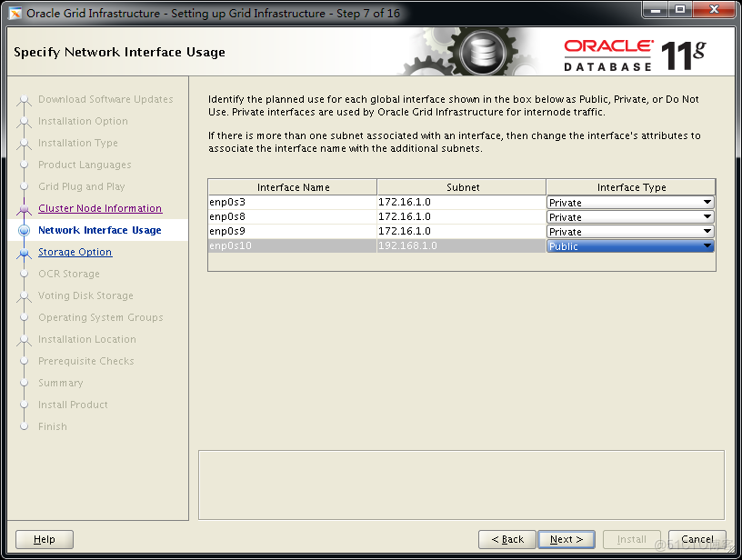Screen dimensions: 742x560
Task: Click the Installation Location step label
Action: pos(87,339)
